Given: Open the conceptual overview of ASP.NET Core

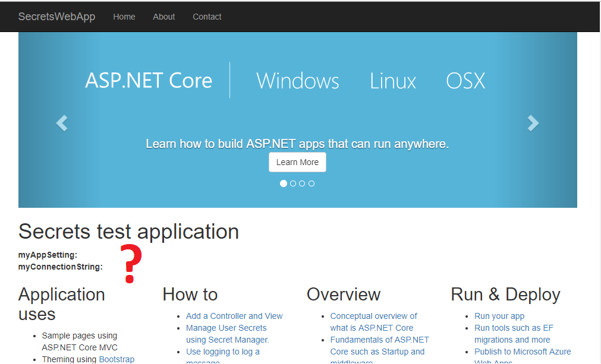Looking at the screenshot, I should tap(373, 316).
